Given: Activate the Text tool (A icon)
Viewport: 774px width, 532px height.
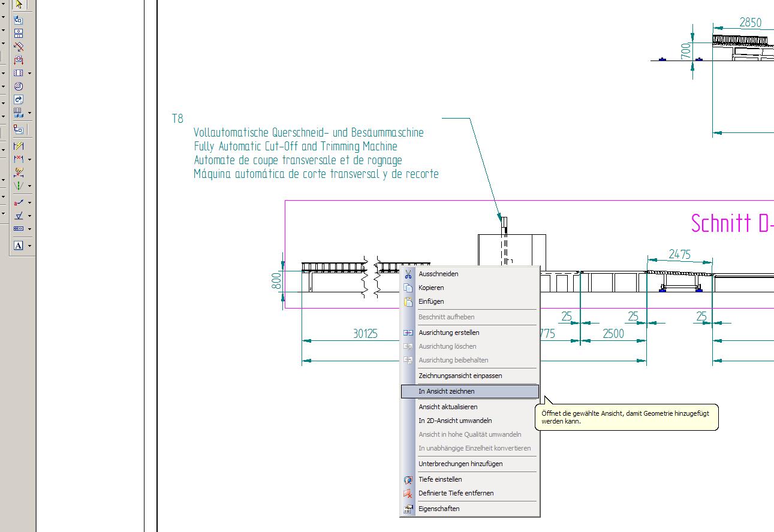Looking at the screenshot, I should click(19, 245).
